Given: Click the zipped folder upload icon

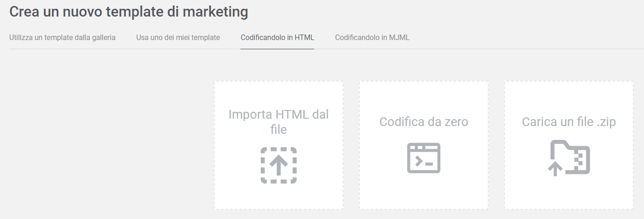Looking at the screenshot, I should coord(569,158).
